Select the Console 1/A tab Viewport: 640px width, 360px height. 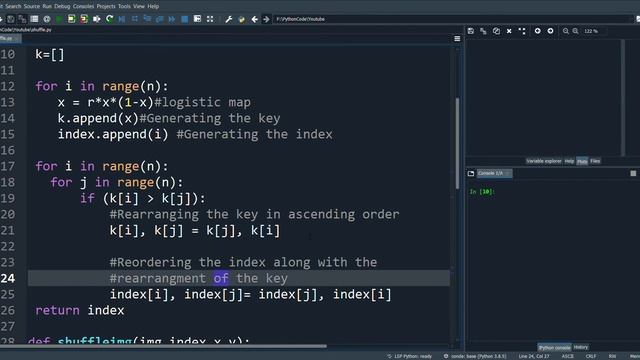coord(494,173)
